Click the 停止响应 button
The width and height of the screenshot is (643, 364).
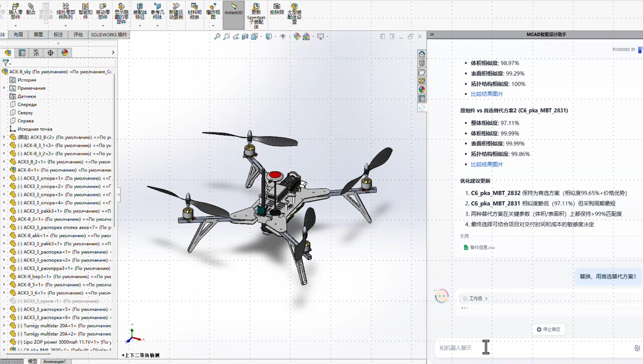(548, 329)
